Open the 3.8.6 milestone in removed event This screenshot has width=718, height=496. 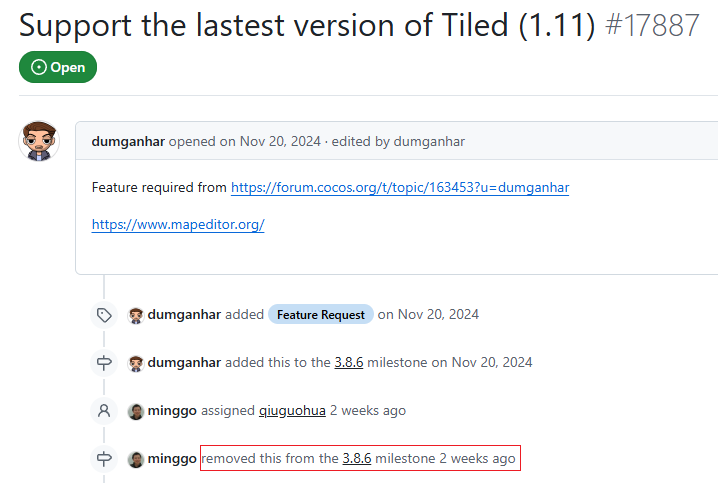357,459
